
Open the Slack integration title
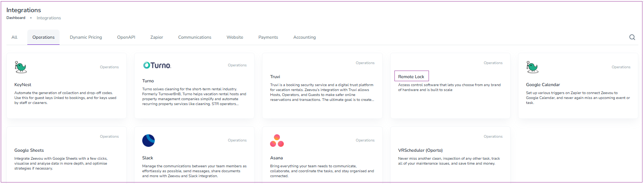pyautogui.click(x=148, y=158)
